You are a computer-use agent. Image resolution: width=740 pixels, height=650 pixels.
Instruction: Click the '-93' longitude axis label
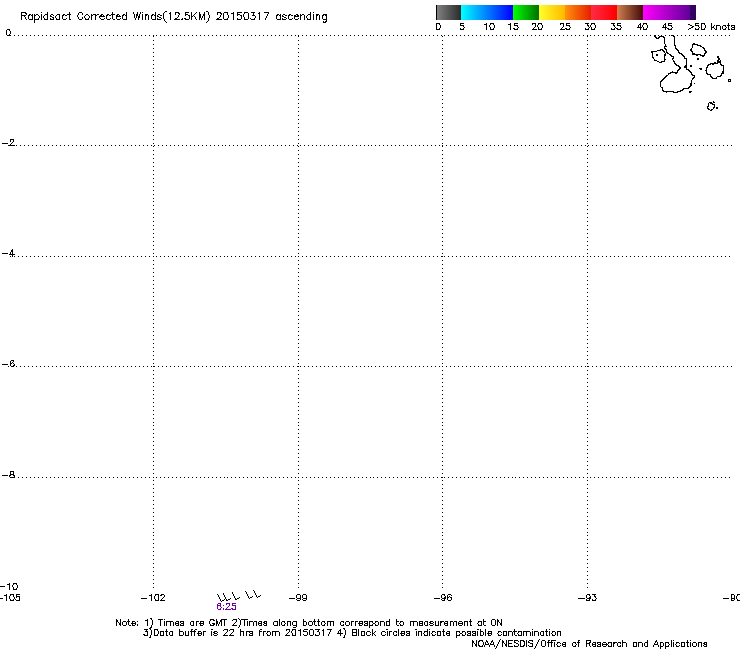point(587,598)
